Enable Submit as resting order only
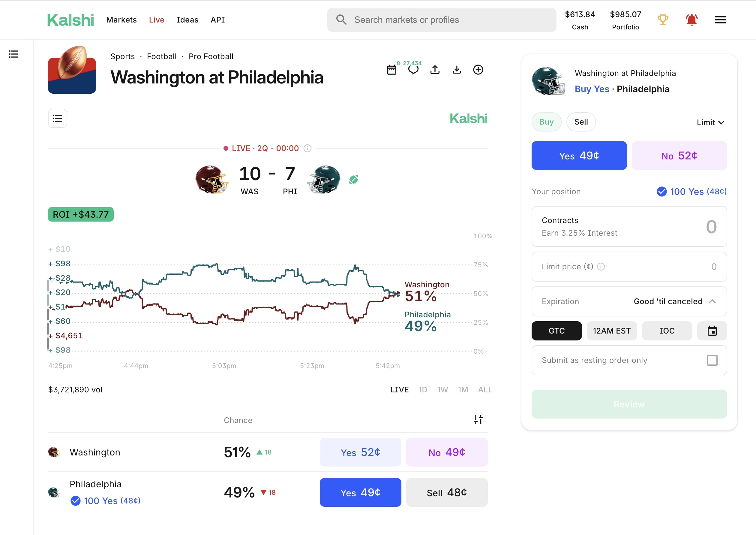The width and height of the screenshot is (756, 535). [712, 360]
